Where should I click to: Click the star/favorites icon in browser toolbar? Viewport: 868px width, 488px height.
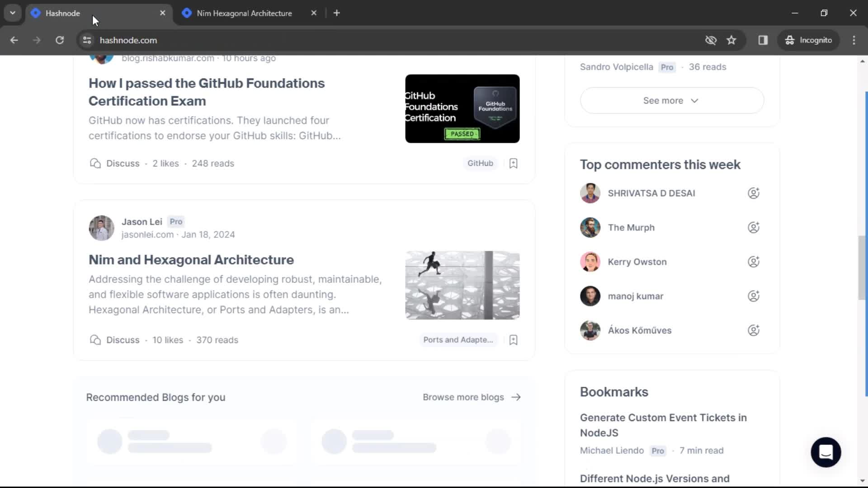(732, 40)
